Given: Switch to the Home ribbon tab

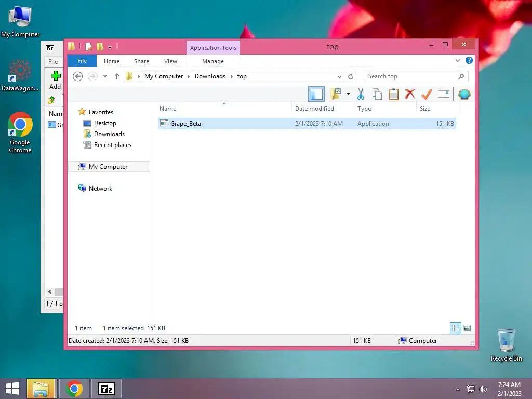Looking at the screenshot, I should coord(112,61).
